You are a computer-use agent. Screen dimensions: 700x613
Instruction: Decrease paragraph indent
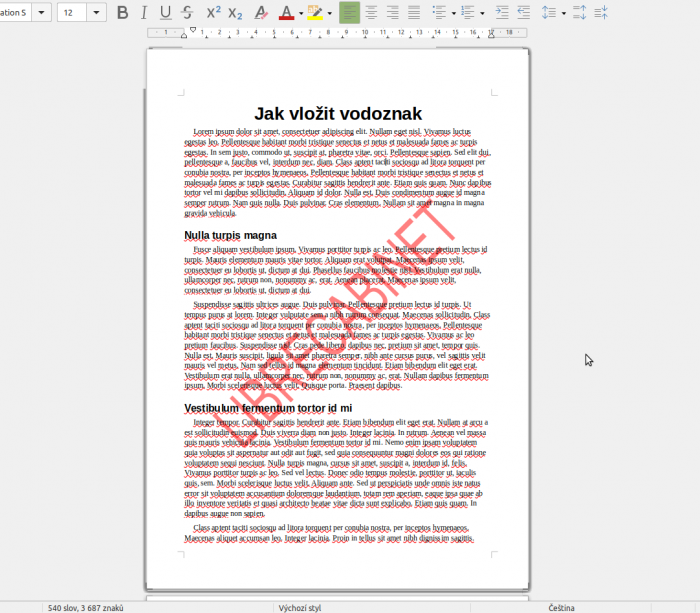point(524,13)
